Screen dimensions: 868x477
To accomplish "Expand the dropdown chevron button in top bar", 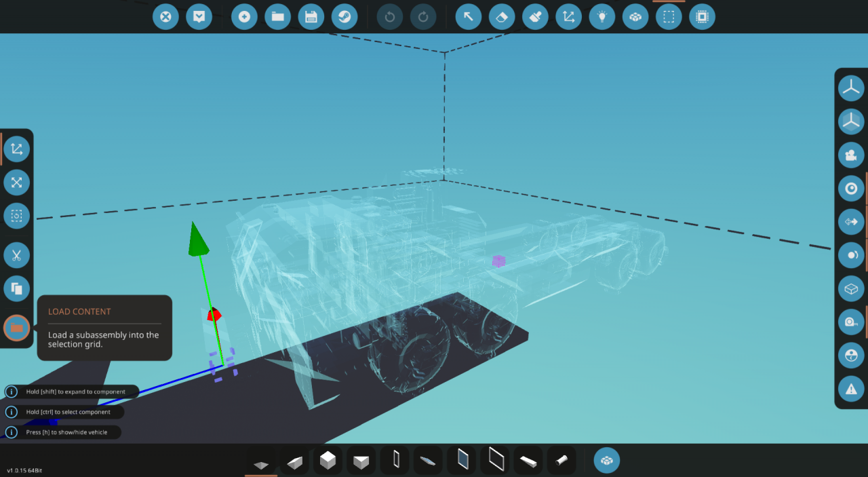I will 199,17.
